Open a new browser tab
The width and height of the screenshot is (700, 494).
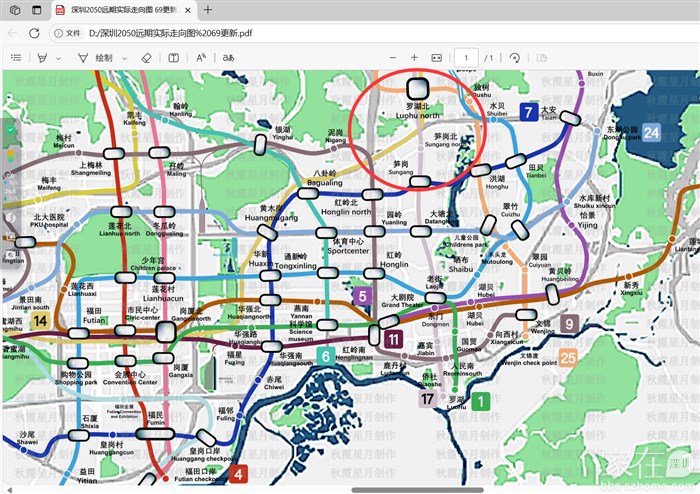[x=208, y=10]
